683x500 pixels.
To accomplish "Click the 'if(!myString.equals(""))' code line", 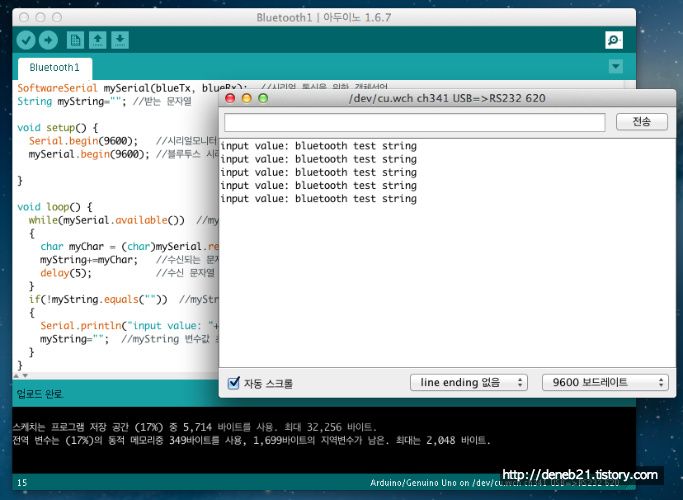I will pos(98,300).
